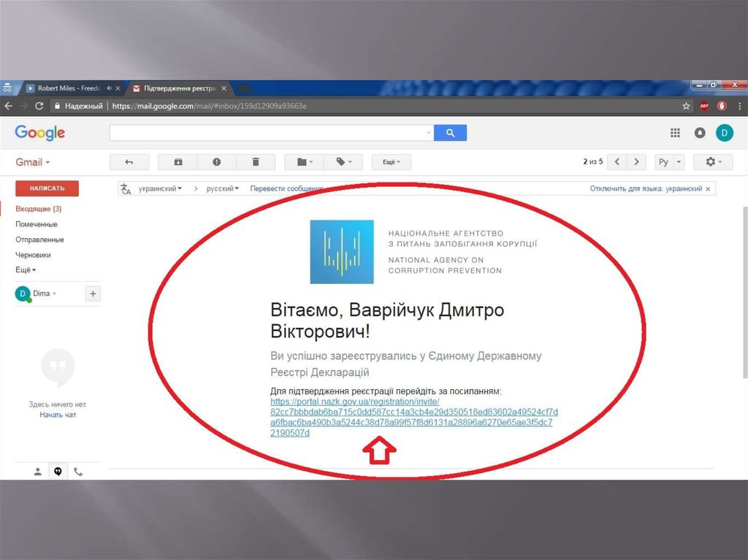Click the Ру input tools button
Viewport: 748px width, 560px height.
click(x=663, y=161)
